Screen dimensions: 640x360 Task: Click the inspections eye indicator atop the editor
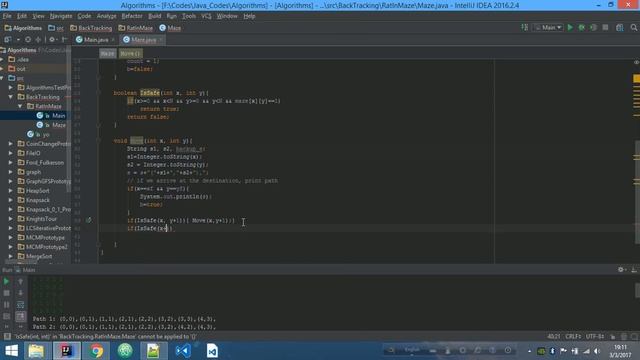pyautogui.click(x=636, y=62)
